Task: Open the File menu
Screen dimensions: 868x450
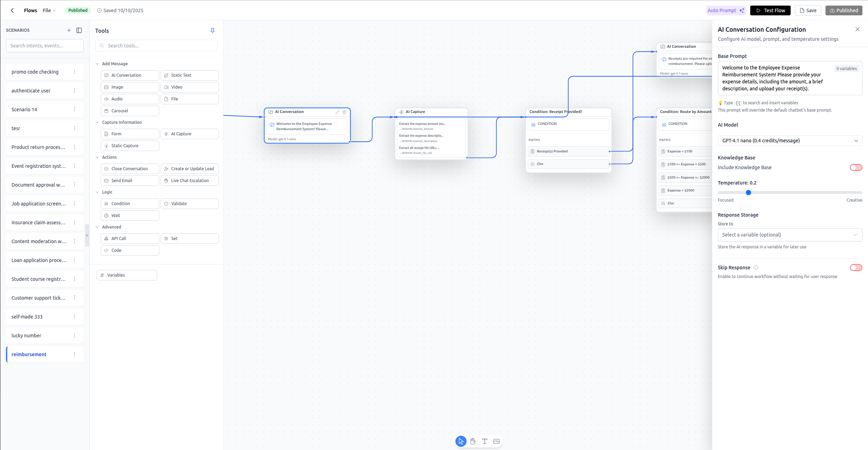Action: point(49,10)
